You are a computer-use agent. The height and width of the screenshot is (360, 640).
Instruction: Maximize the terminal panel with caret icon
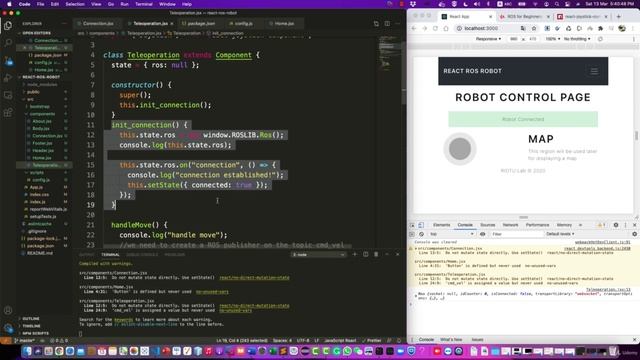point(387,254)
